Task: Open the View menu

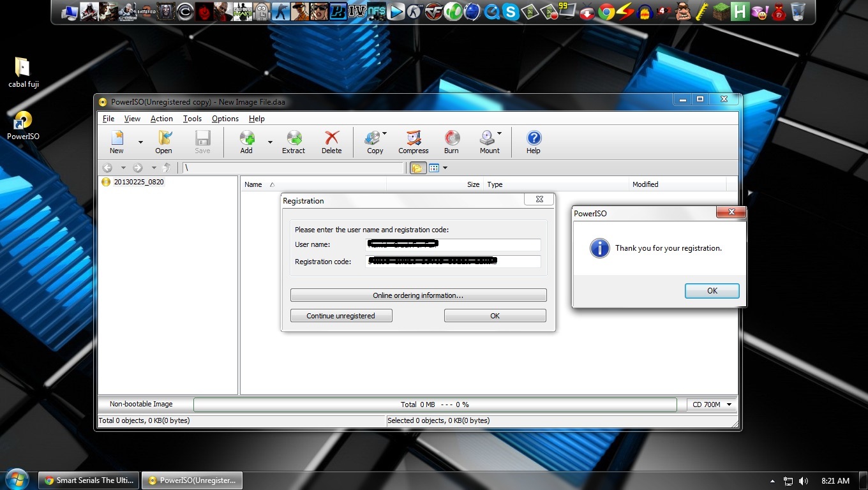Action: click(x=132, y=119)
